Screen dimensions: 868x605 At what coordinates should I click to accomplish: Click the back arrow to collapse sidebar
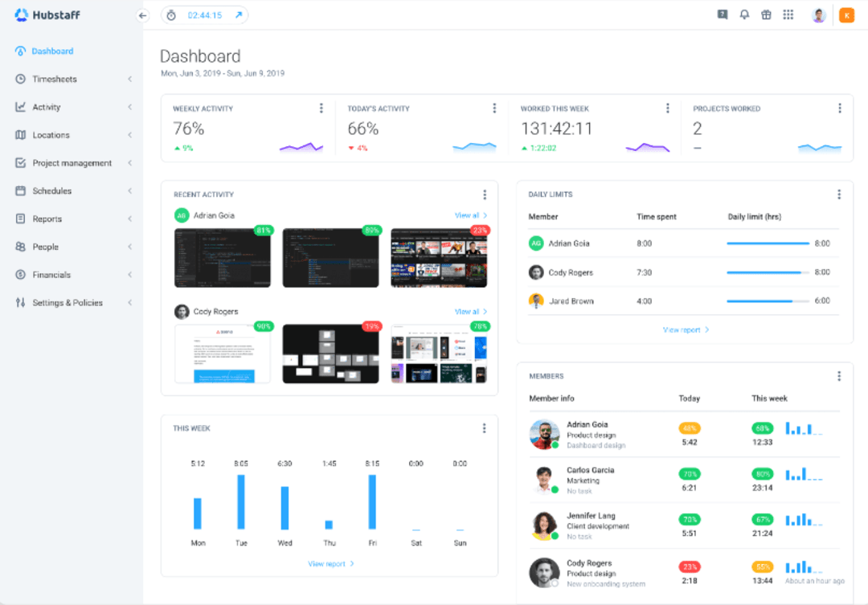coord(142,14)
